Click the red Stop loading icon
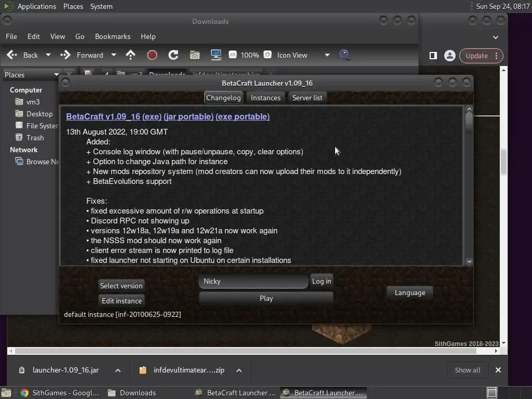 (x=152, y=55)
